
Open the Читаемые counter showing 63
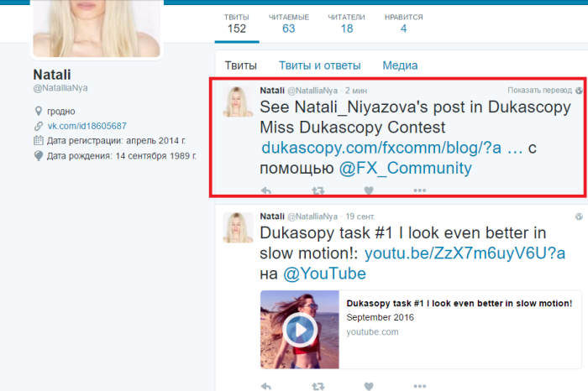tap(289, 24)
